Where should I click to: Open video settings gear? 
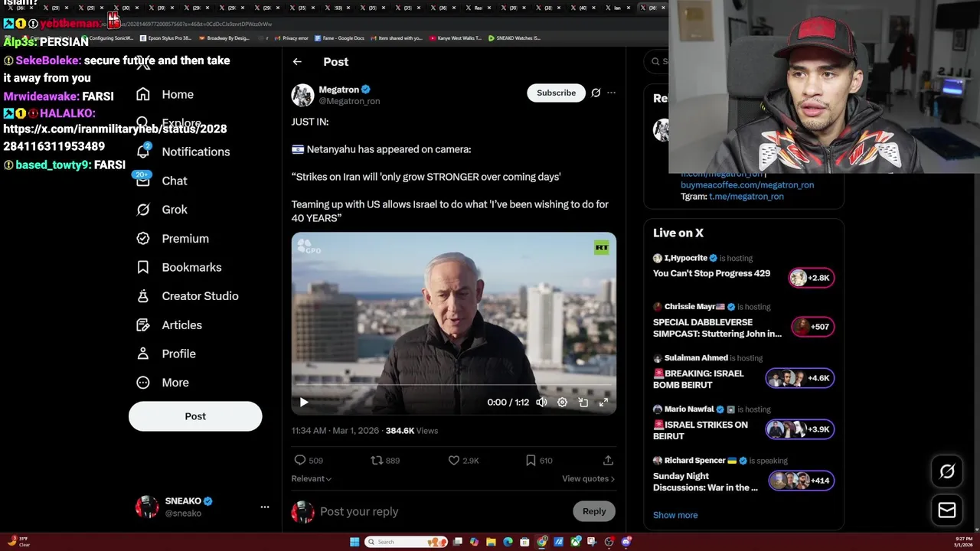[562, 402]
